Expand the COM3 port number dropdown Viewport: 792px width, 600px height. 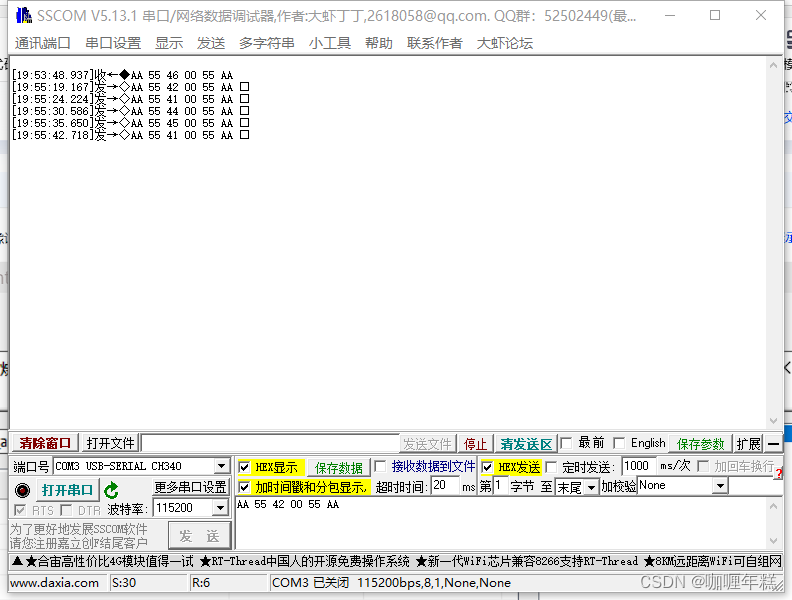(221, 466)
